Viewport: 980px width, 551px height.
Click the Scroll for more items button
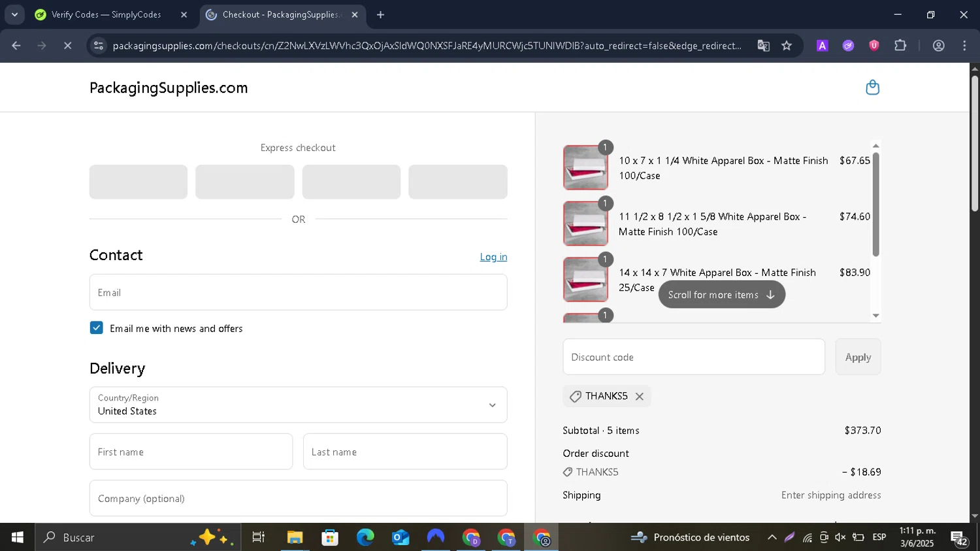(722, 295)
